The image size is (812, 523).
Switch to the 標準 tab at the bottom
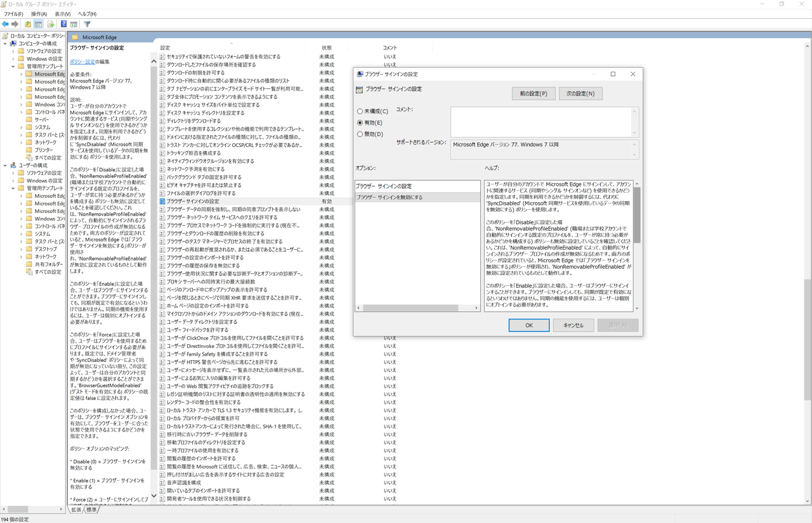pyautogui.click(x=90, y=508)
